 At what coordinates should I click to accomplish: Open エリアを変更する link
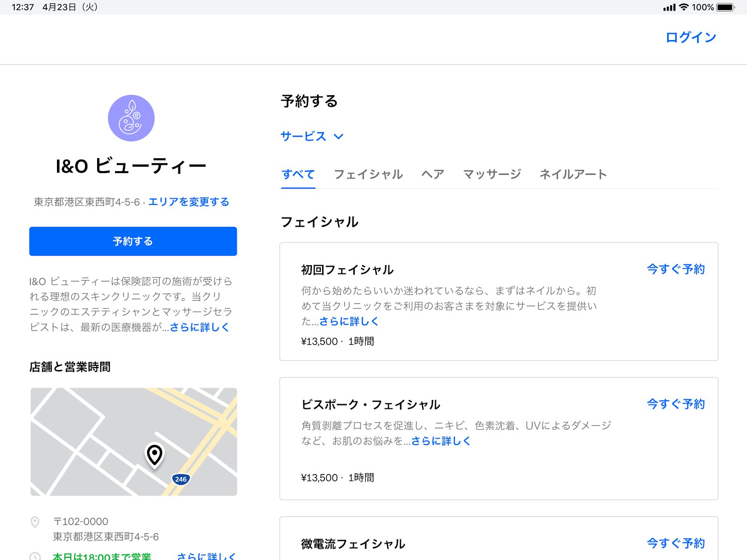point(189,202)
